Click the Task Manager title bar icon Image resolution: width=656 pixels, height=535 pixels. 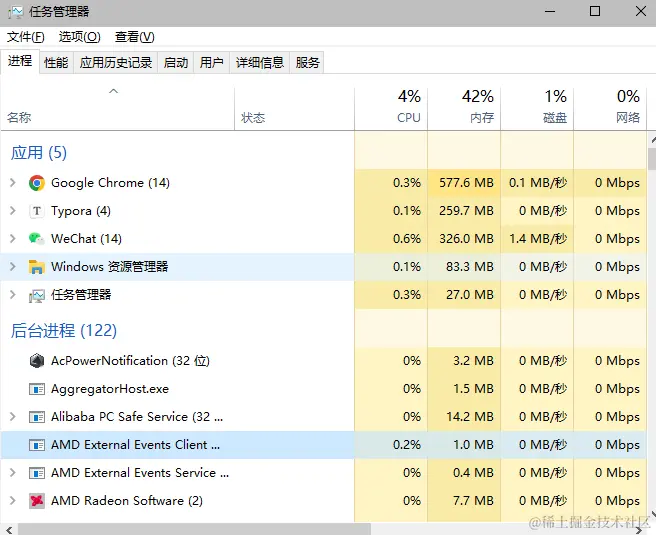click(x=15, y=12)
